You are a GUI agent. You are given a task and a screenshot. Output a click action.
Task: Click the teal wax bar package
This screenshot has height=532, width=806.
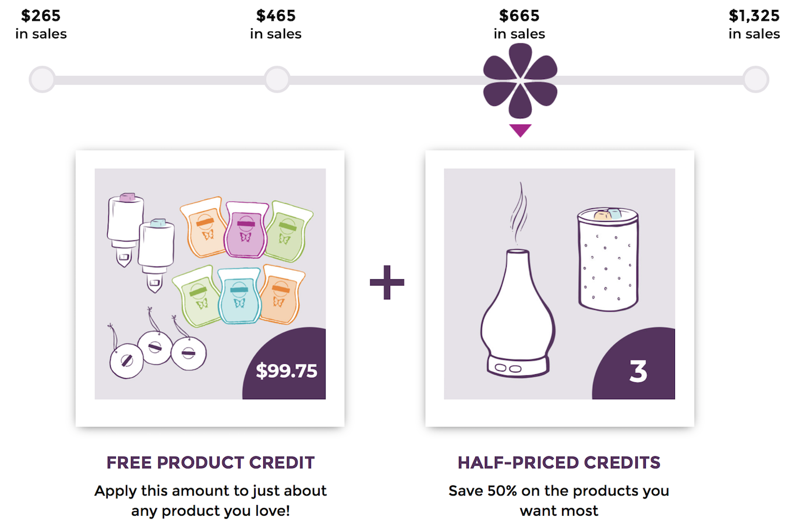point(239,295)
